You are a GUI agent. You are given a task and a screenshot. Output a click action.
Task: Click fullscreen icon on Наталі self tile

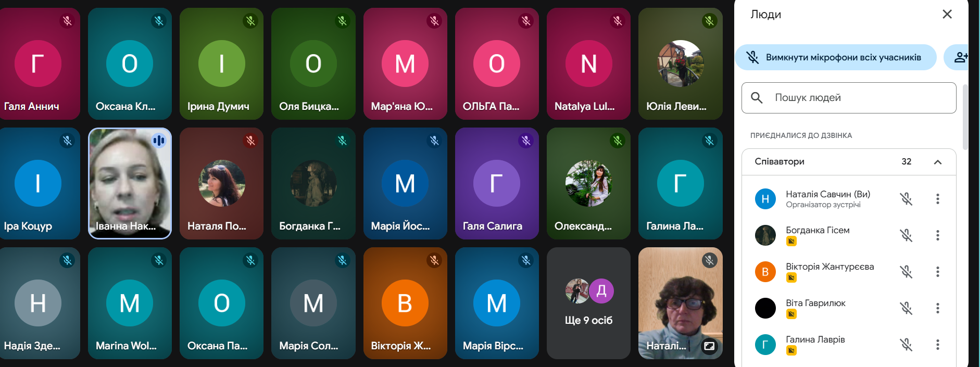pos(709,346)
